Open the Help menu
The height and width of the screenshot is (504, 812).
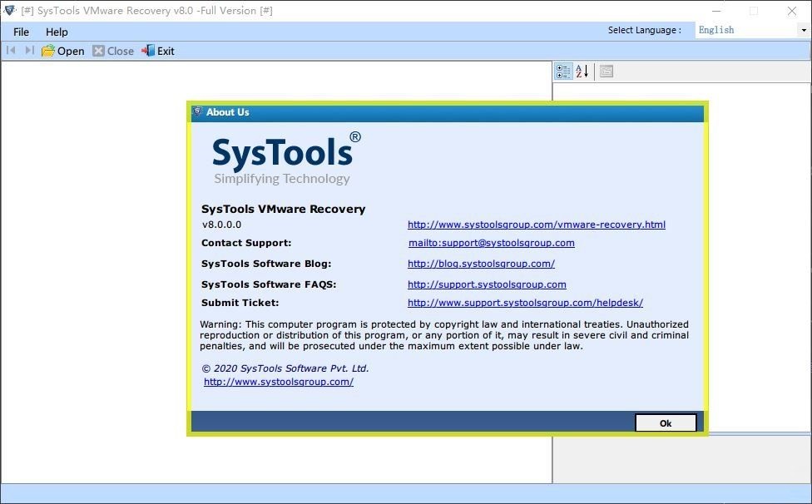57,32
